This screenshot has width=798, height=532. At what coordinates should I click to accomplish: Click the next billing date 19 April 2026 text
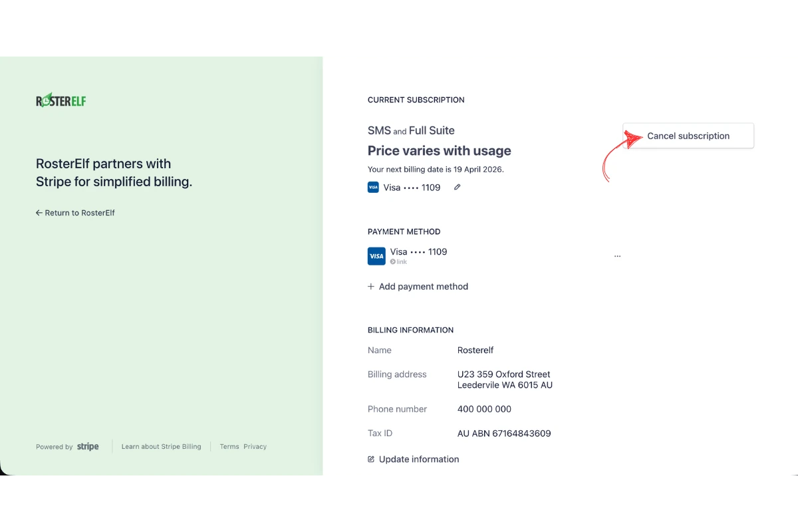[436, 169]
